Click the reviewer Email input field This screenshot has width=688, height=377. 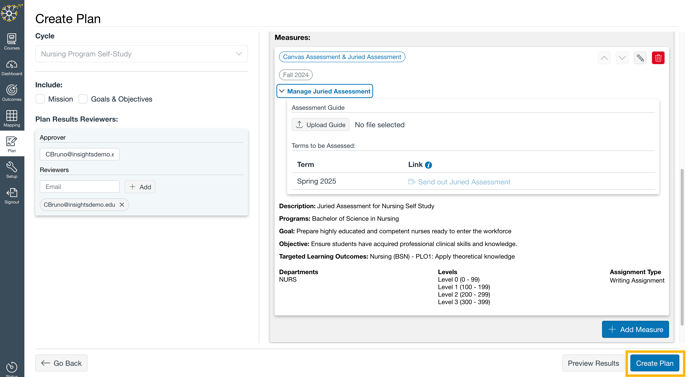tap(79, 187)
